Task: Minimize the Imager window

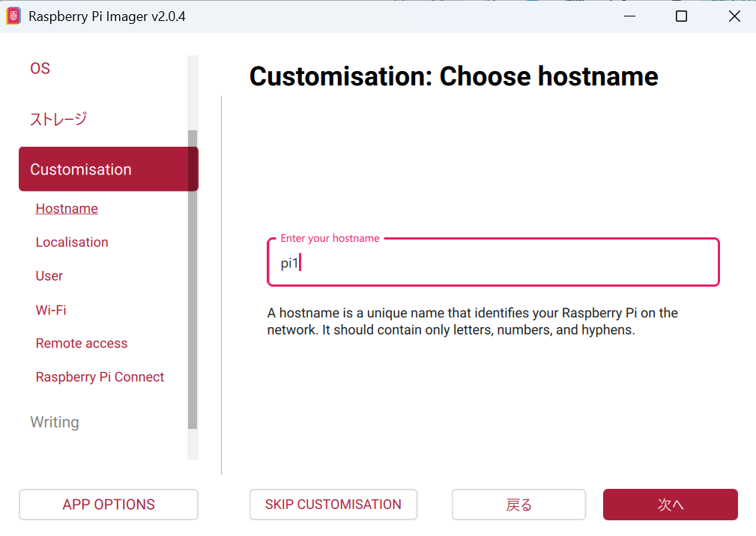Action: click(x=628, y=16)
